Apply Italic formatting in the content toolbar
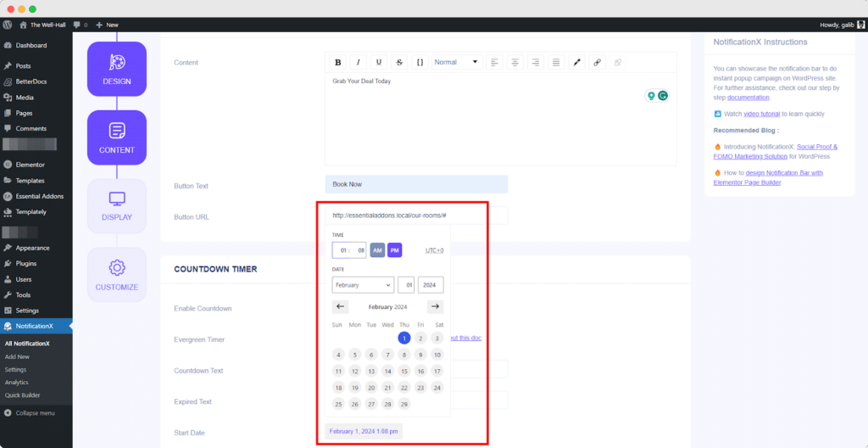The width and height of the screenshot is (868, 448). (x=359, y=63)
